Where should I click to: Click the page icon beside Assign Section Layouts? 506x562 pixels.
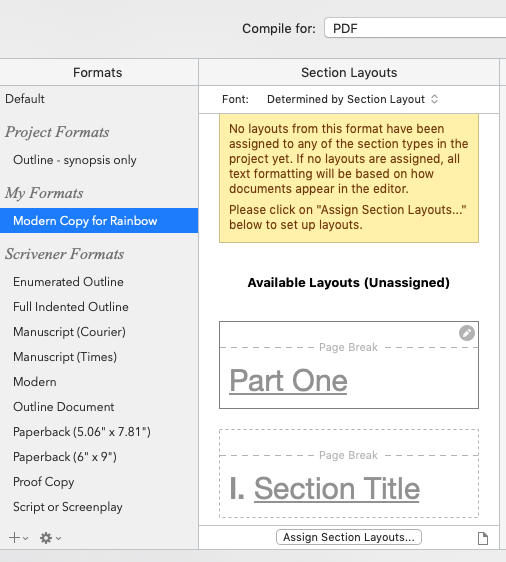coord(483,538)
